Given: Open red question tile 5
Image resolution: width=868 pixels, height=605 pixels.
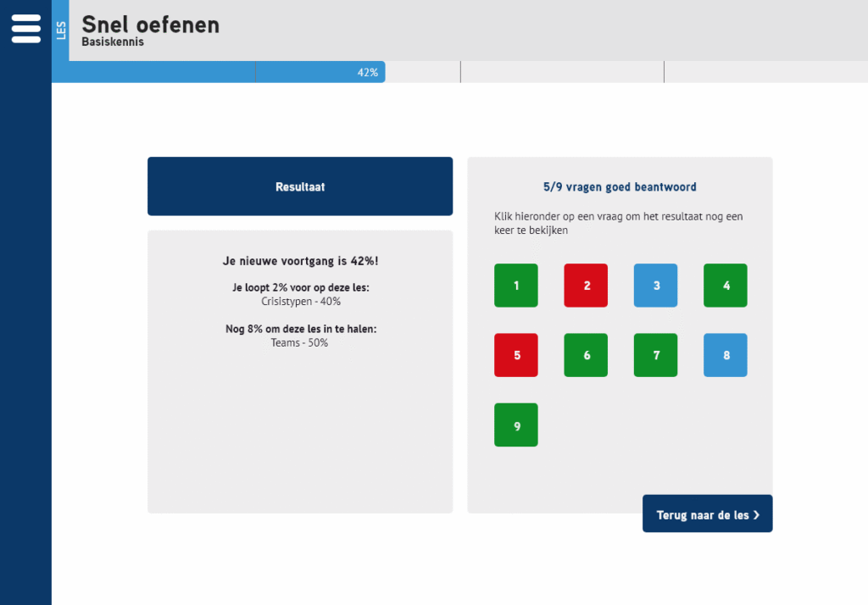Looking at the screenshot, I should pos(516,355).
